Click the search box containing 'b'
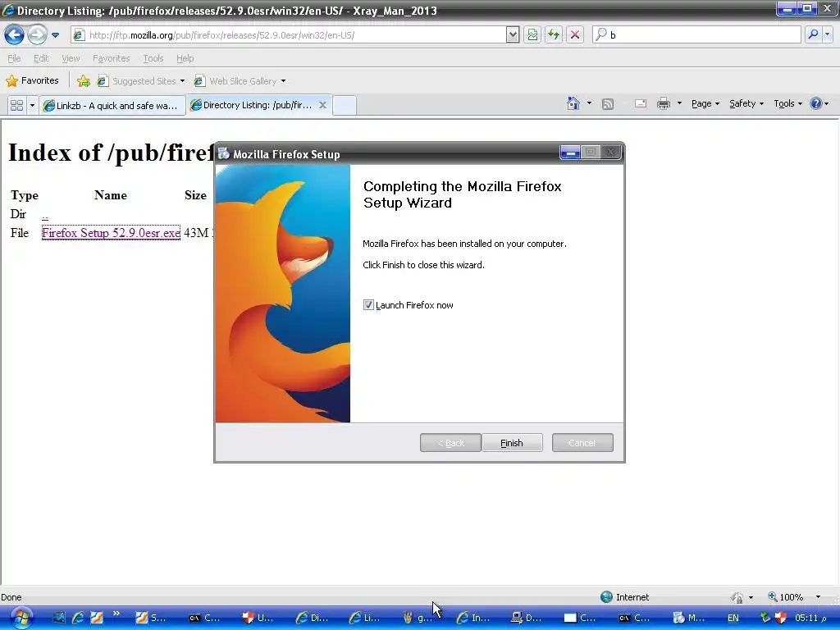840x630 pixels. [696, 34]
